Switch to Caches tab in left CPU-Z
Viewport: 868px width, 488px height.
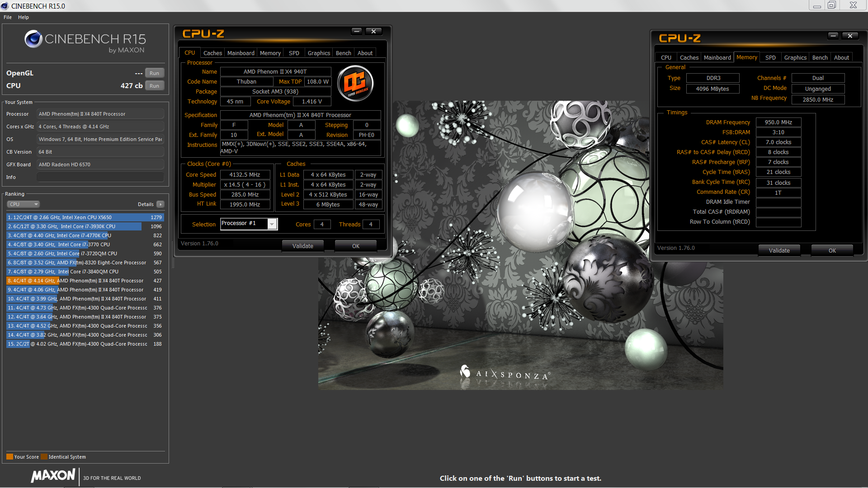point(212,53)
